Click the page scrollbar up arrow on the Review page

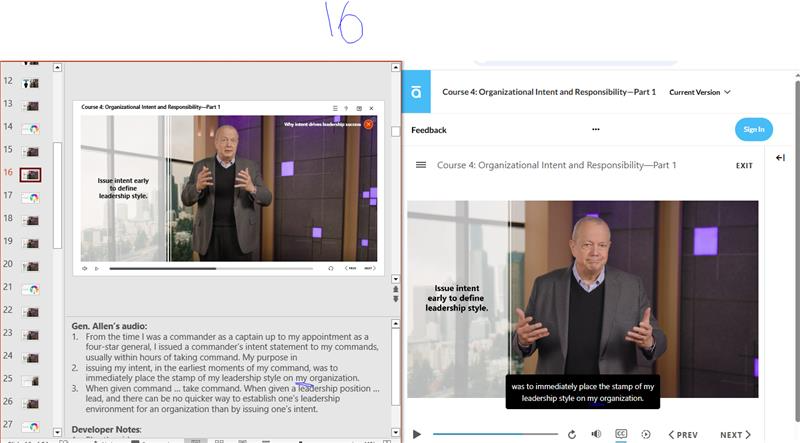797,77
